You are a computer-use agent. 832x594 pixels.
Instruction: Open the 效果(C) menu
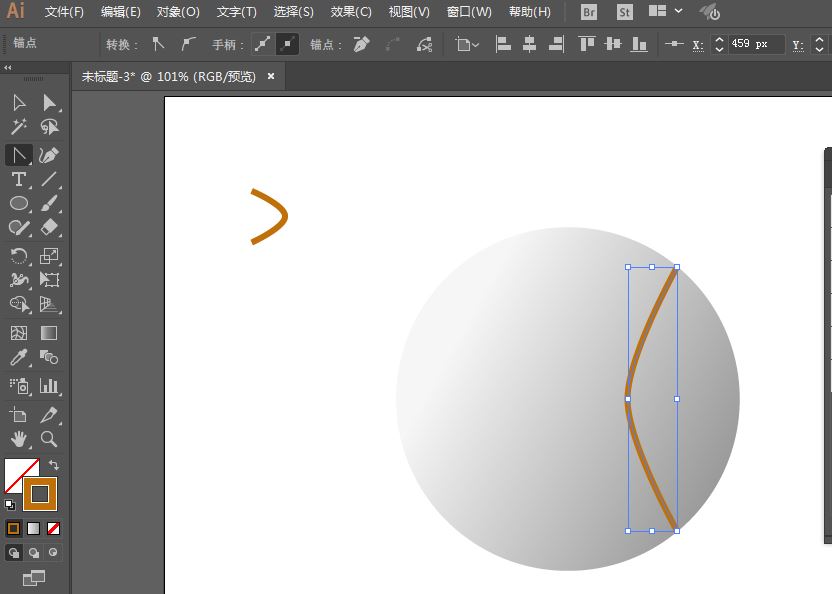351,12
